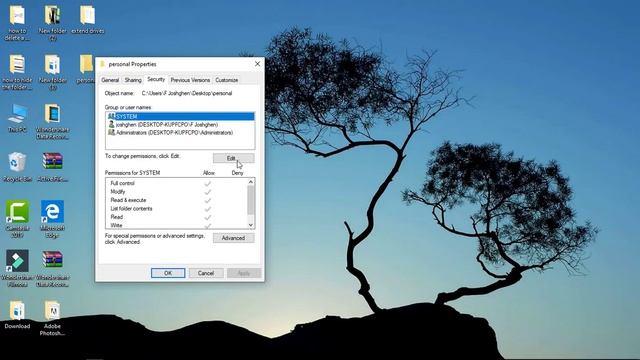Open the Customize tab
640x360 pixels.
point(227,80)
